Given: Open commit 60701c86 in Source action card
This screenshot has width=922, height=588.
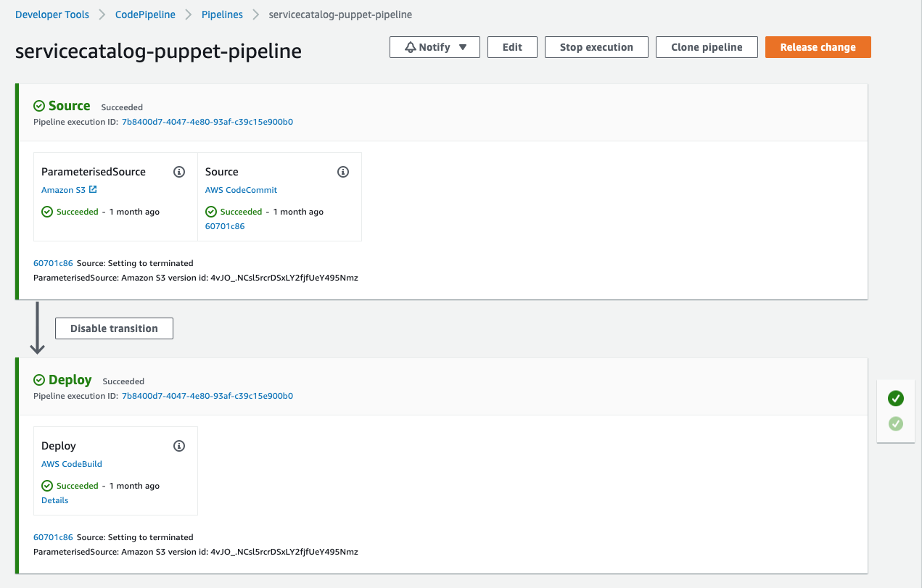Looking at the screenshot, I should click(x=225, y=226).
